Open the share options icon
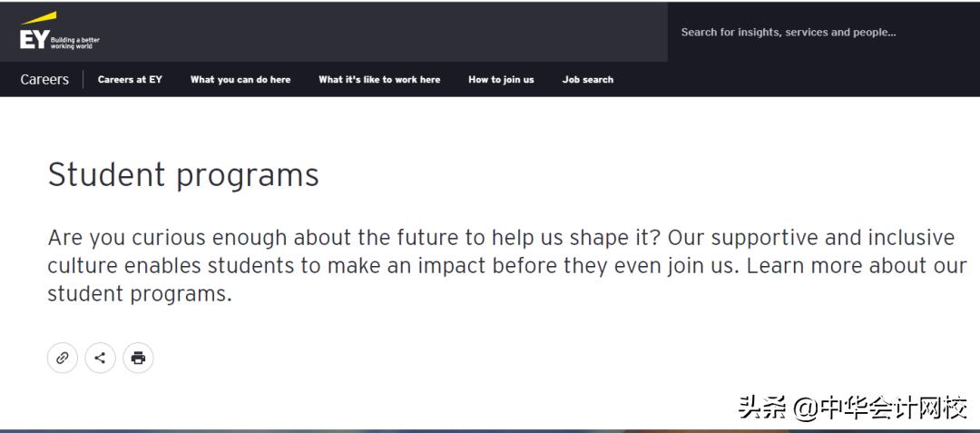Image resolution: width=980 pixels, height=433 pixels. (x=100, y=358)
